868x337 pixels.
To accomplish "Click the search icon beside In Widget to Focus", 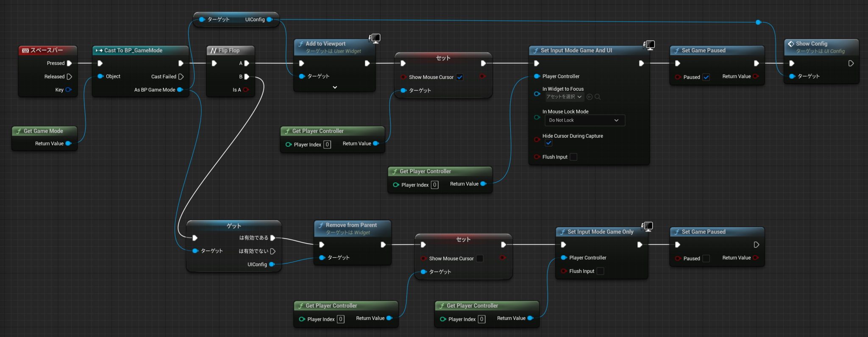I will tap(598, 97).
